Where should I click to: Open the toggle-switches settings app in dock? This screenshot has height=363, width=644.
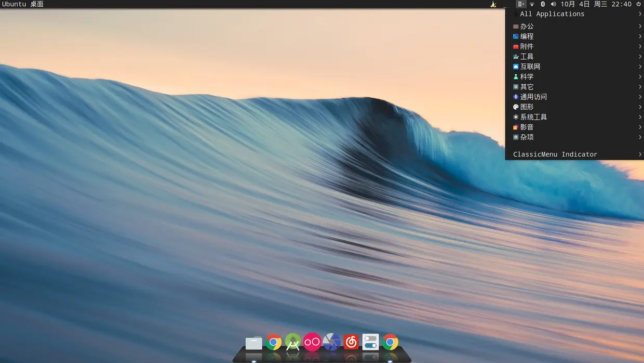(370, 342)
